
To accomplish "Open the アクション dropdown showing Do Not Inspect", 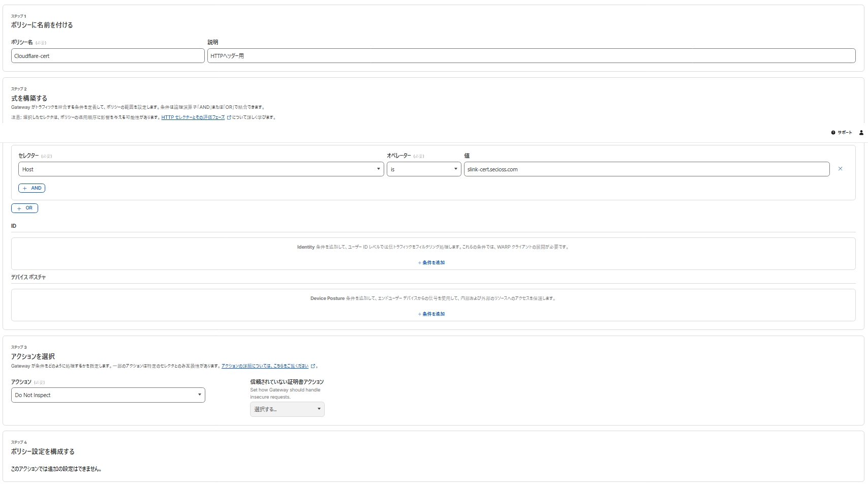I will [108, 395].
